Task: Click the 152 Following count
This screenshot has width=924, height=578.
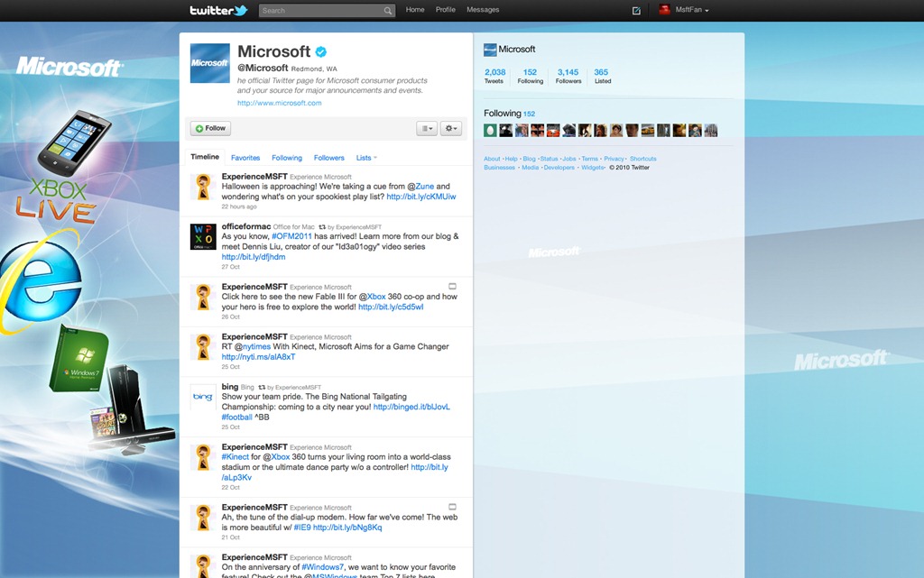Action: (530, 77)
